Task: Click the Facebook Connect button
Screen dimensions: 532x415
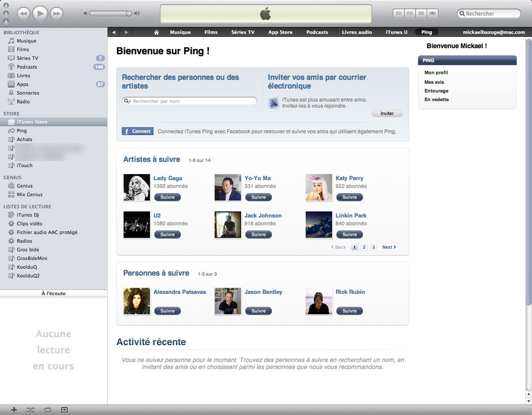Action: [x=137, y=131]
